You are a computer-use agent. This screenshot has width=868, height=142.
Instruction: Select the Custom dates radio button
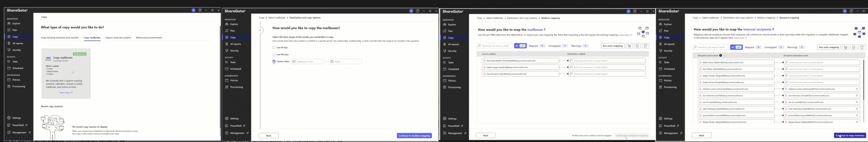click(274, 61)
